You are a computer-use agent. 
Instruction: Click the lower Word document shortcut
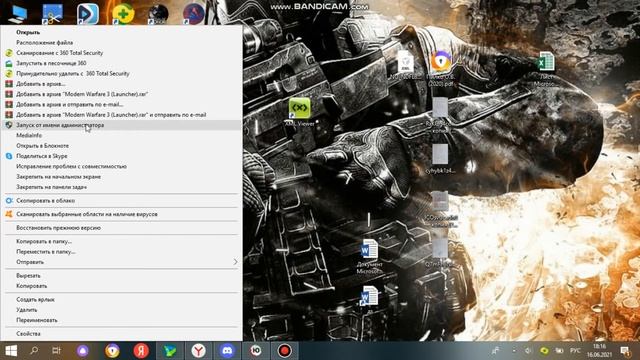[x=369, y=297]
